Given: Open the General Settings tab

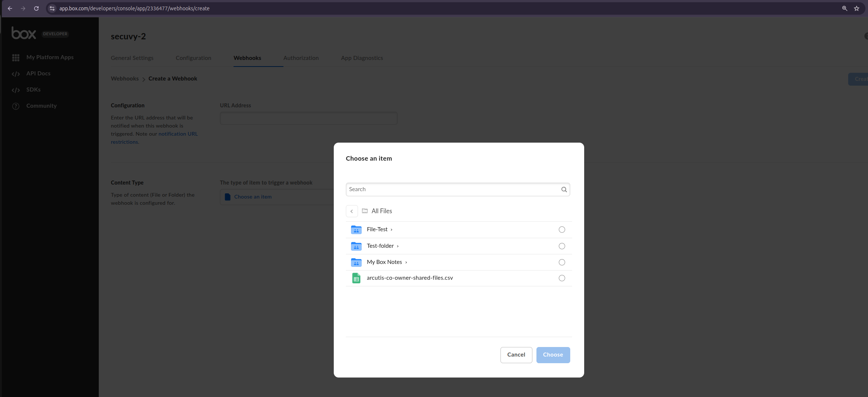Looking at the screenshot, I should [x=132, y=58].
